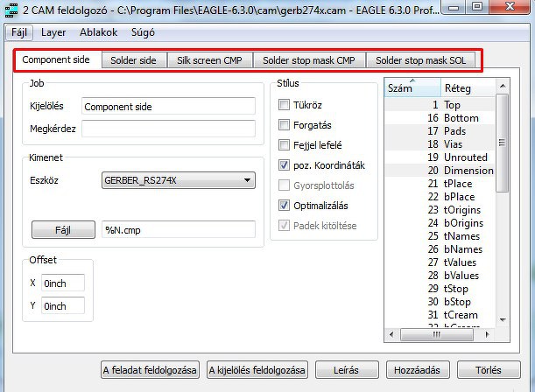535x392 pixels.
Task: Select layer 26 bNames
Action: pyautogui.click(x=440, y=249)
